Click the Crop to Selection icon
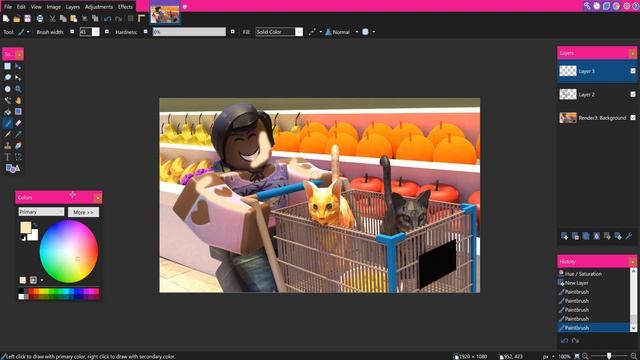Screen dimensions: 640x360 84,19
